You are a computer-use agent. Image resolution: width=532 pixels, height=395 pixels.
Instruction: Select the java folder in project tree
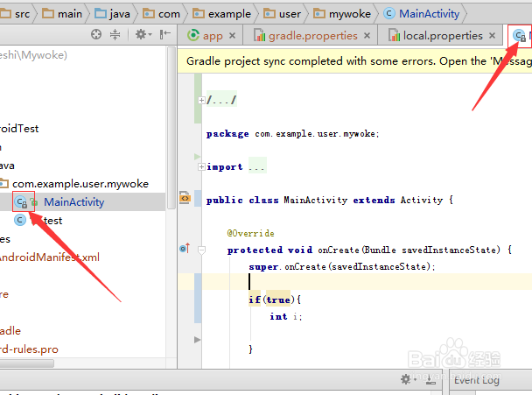(7, 166)
